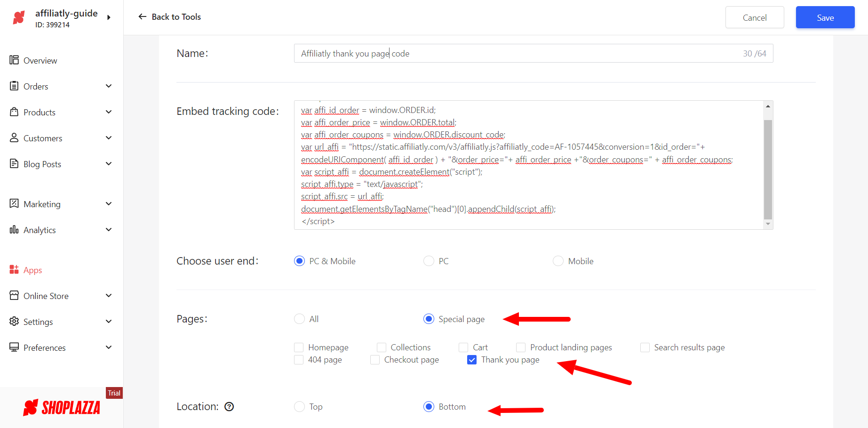Click the Blog Posts document icon
Screen dimensions: 868x428
coord(14,163)
